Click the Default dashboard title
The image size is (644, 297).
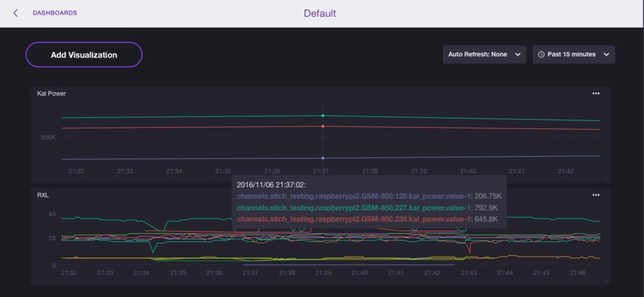tap(320, 13)
